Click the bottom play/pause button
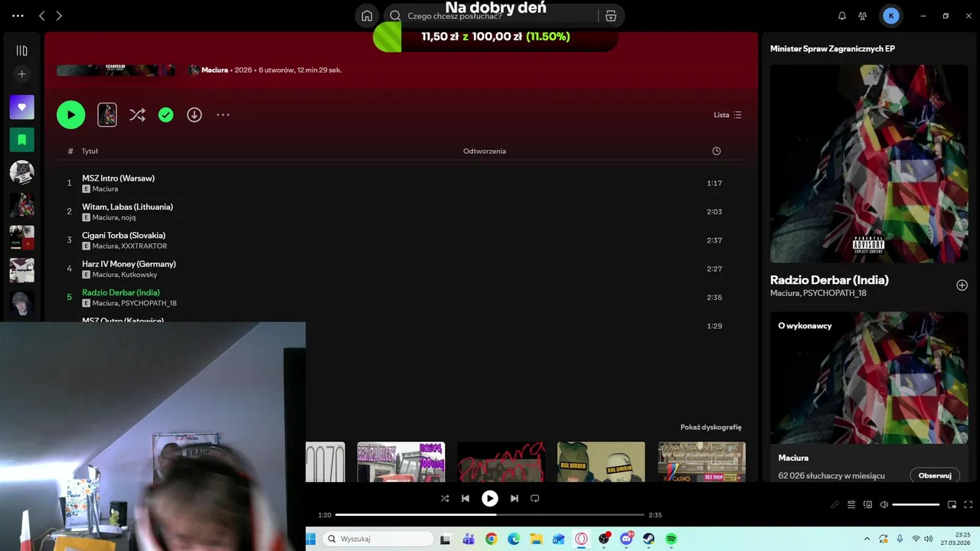The image size is (980, 551). click(489, 498)
